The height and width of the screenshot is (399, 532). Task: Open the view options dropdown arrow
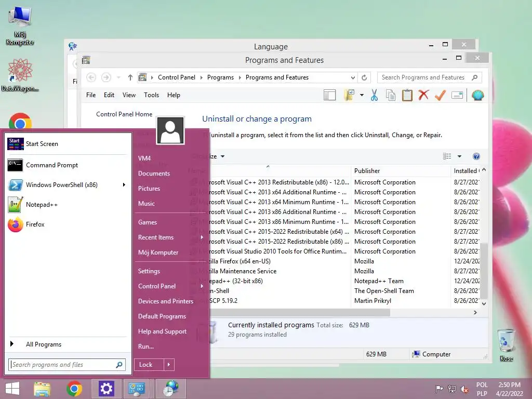click(x=459, y=156)
